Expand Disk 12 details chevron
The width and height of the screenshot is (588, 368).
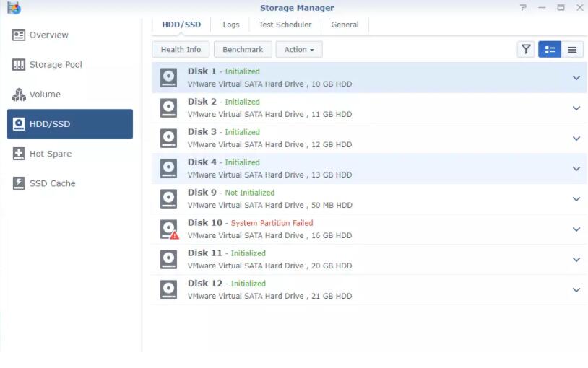tap(576, 290)
